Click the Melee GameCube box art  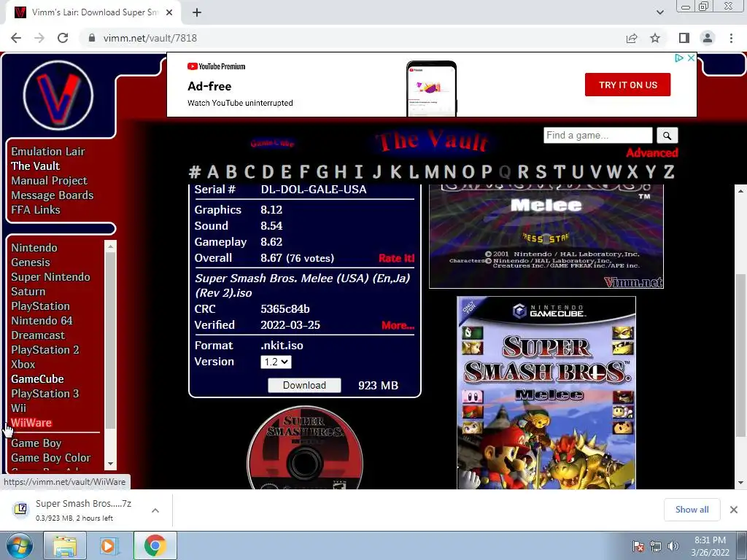click(546, 393)
